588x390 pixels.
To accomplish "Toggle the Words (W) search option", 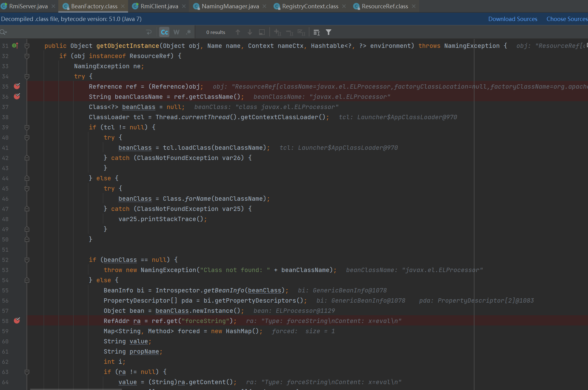I will coord(176,32).
